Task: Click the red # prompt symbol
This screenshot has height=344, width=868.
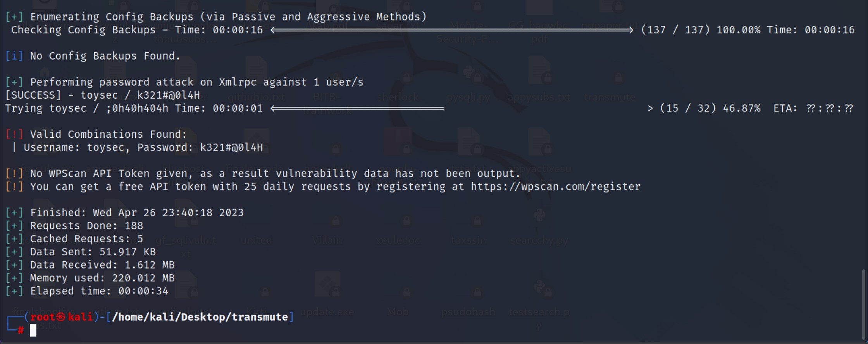Action: (21, 330)
